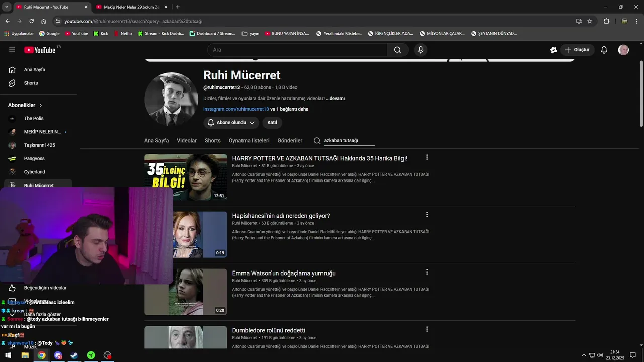The image size is (644, 362).
Task: Click the channel search field azkaban tutsağı
Action: pos(349,141)
